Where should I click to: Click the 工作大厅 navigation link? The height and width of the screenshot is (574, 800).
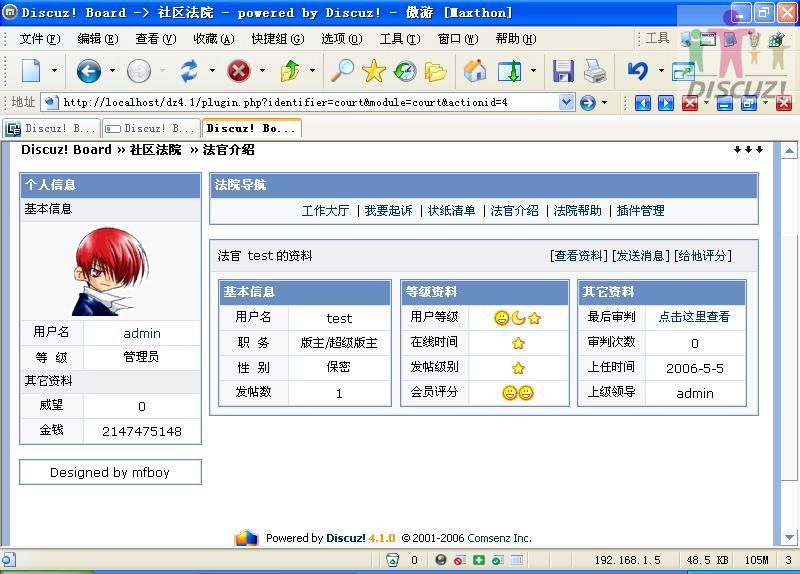point(326,211)
